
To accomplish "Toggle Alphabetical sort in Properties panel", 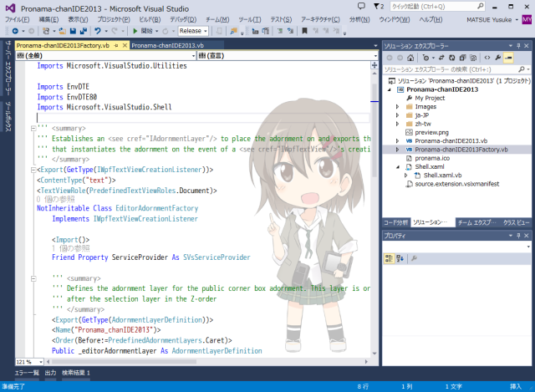I will pyautogui.click(x=400, y=259).
